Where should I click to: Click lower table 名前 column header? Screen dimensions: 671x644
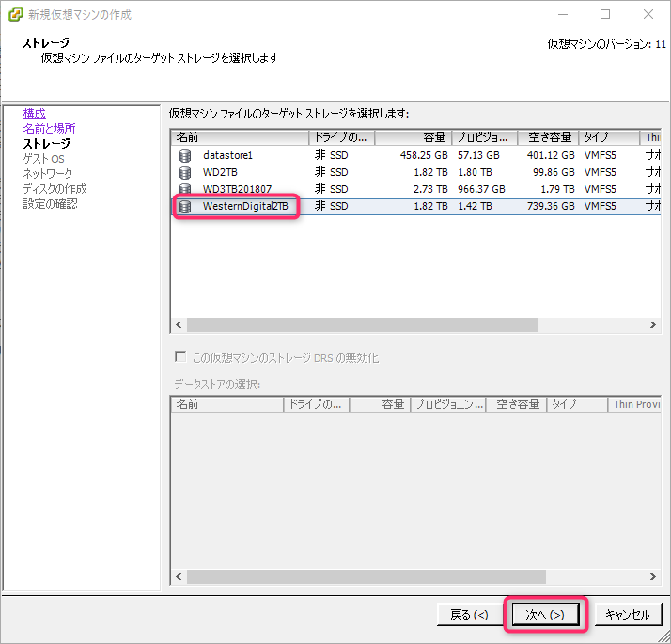point(227,404)
